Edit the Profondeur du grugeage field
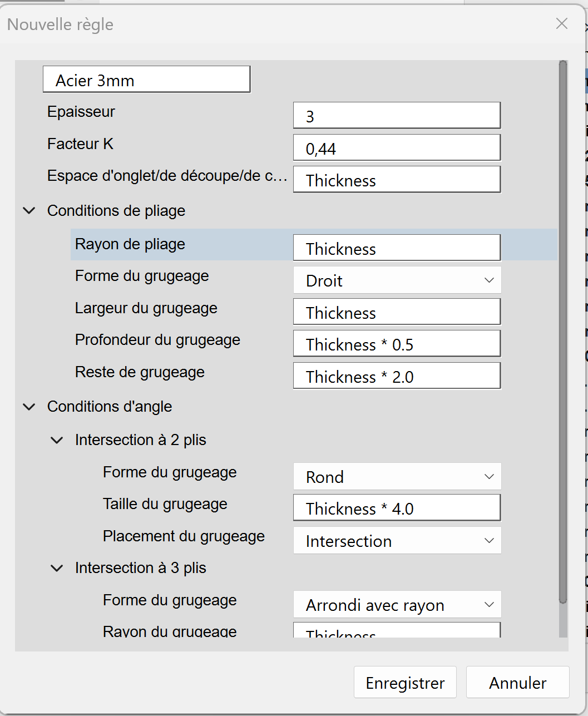 click(397, 344)
